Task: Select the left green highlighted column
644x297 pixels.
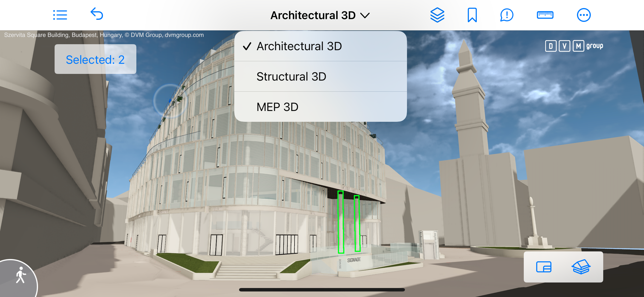Action: (341, 222)
